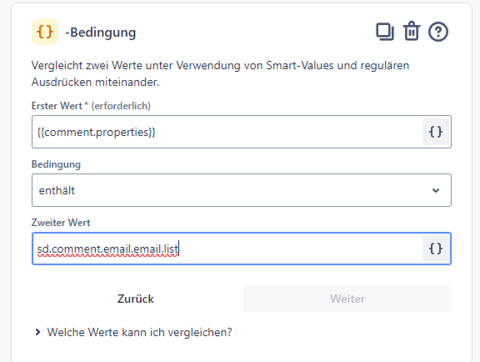Open help via the question mark icon
This screenshot has height=362, width=480.
tap(438, 32)
